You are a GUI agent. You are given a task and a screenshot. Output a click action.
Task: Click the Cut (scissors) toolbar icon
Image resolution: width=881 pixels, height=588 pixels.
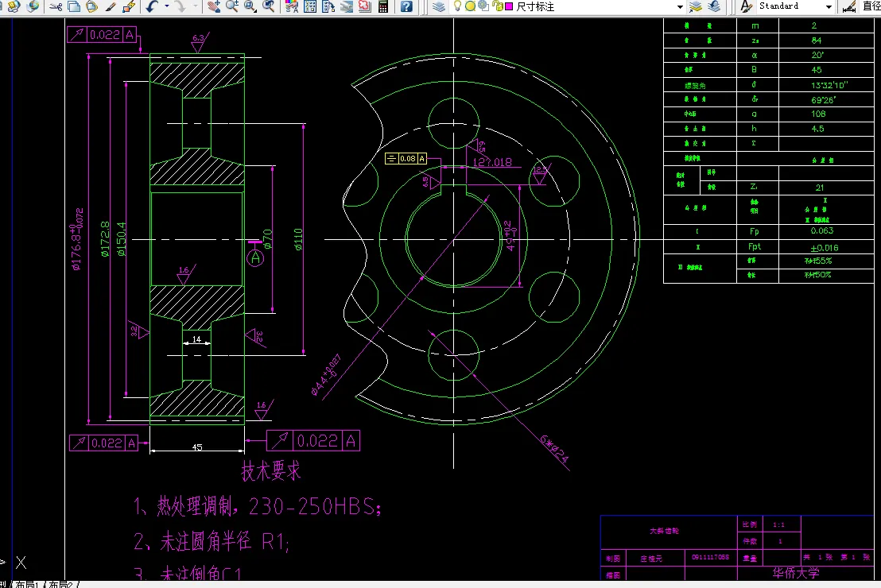(56, 6)
